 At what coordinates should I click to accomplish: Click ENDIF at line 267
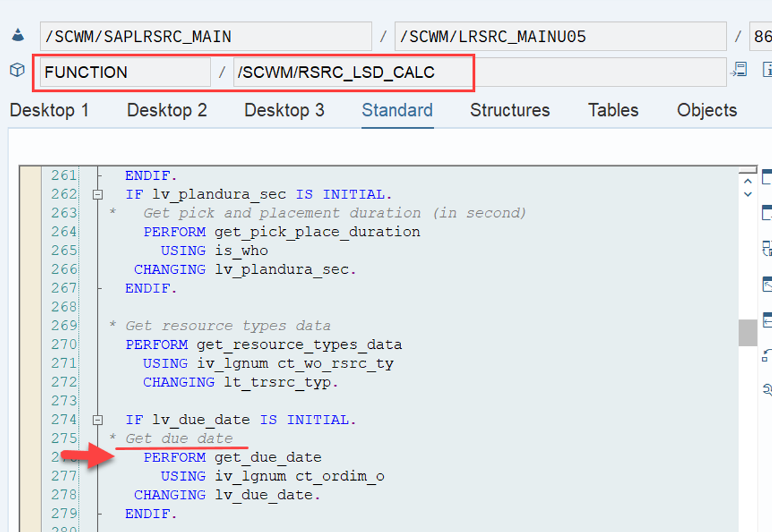click(x=151, y=288)
